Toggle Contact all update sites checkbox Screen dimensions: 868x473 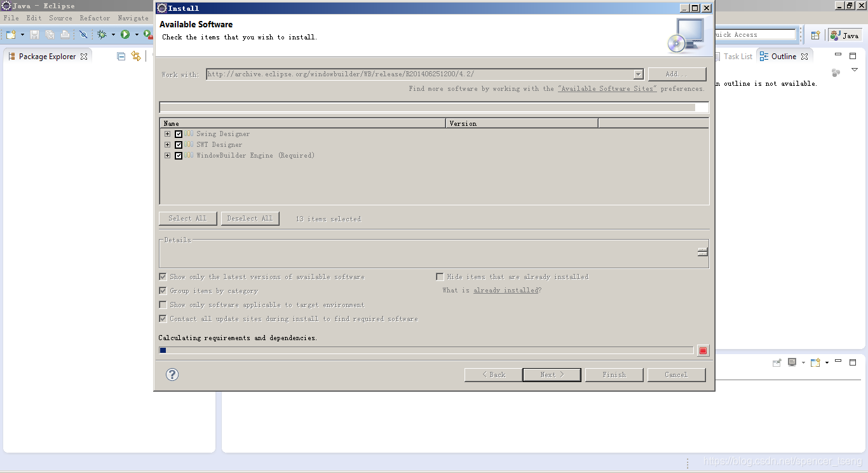tap(163, 319)
